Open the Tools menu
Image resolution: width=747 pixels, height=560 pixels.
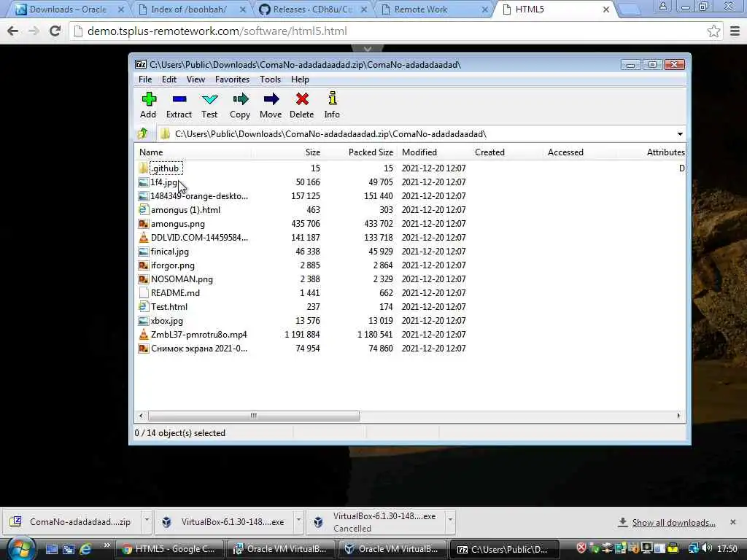click(270, 79)
